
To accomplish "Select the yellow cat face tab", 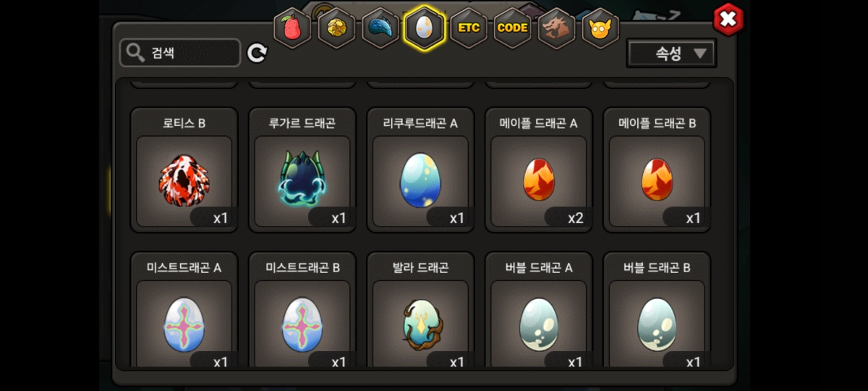I will click(600, 28).
